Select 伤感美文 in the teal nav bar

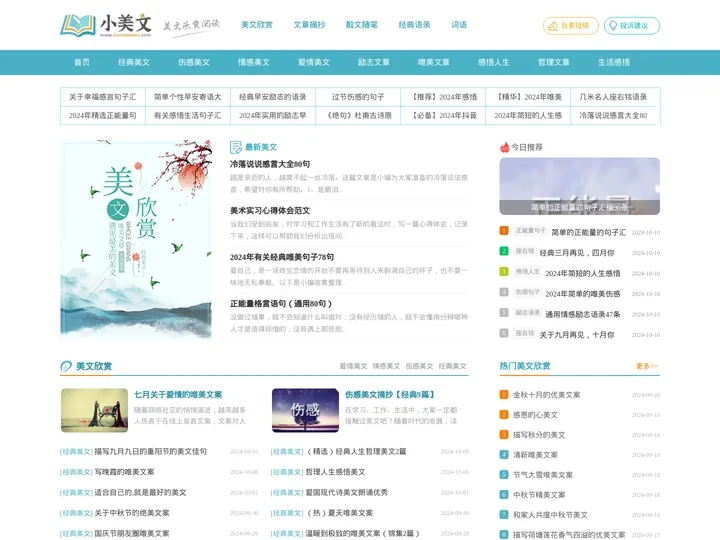click(x=194, y=62)
